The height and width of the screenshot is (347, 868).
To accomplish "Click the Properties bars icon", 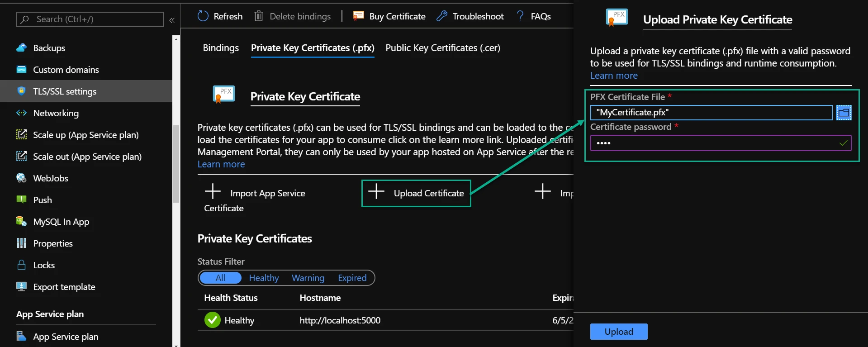I will [21, 243].
